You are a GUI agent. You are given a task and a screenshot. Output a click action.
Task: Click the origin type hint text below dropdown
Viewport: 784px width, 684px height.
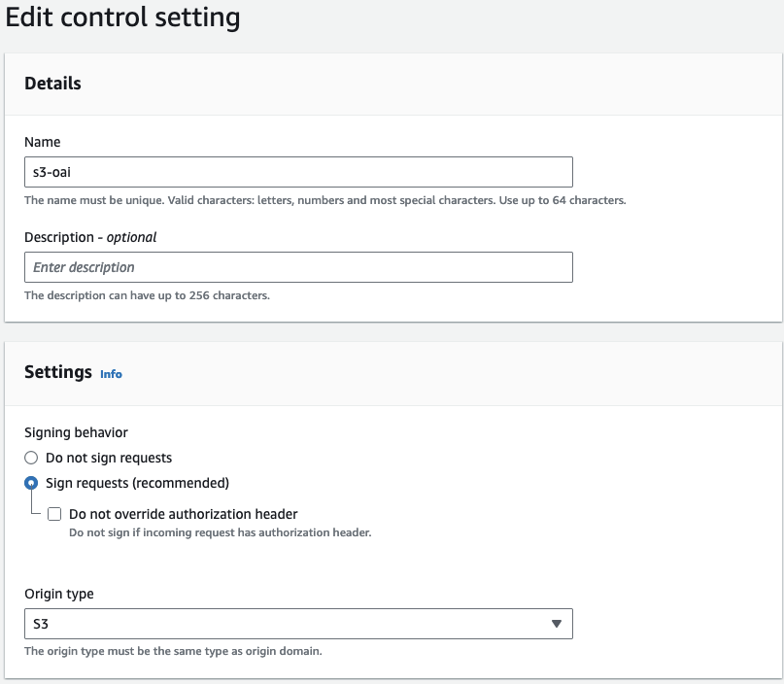pos(173,651)
